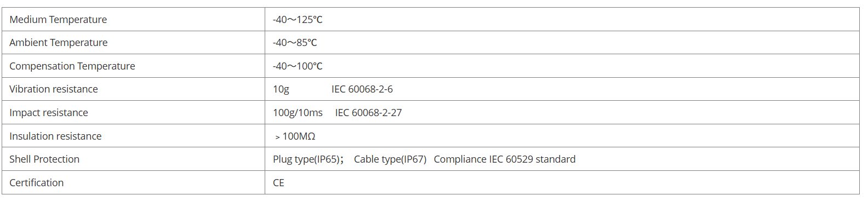
Task: Select the -40~100℃ compensation value
Action: 298,66
